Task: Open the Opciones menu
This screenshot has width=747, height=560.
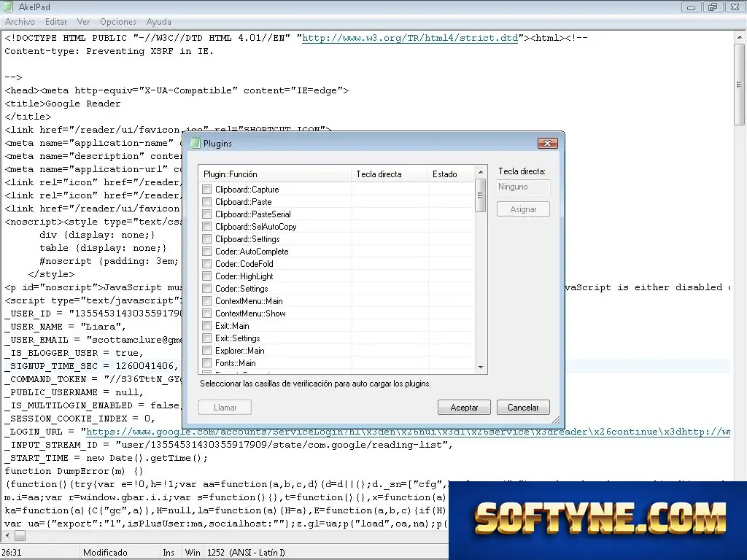Action: coord(118,22)
